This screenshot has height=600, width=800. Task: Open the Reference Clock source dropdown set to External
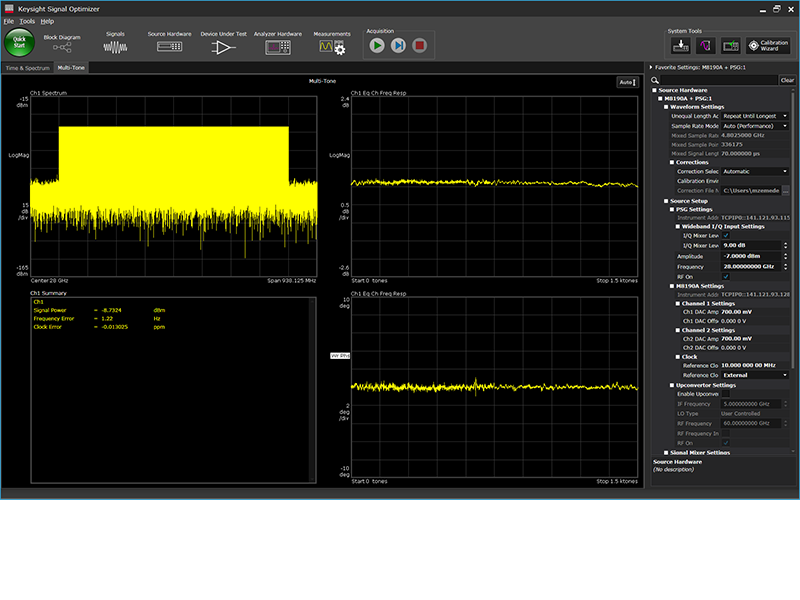tap(755, 375)
